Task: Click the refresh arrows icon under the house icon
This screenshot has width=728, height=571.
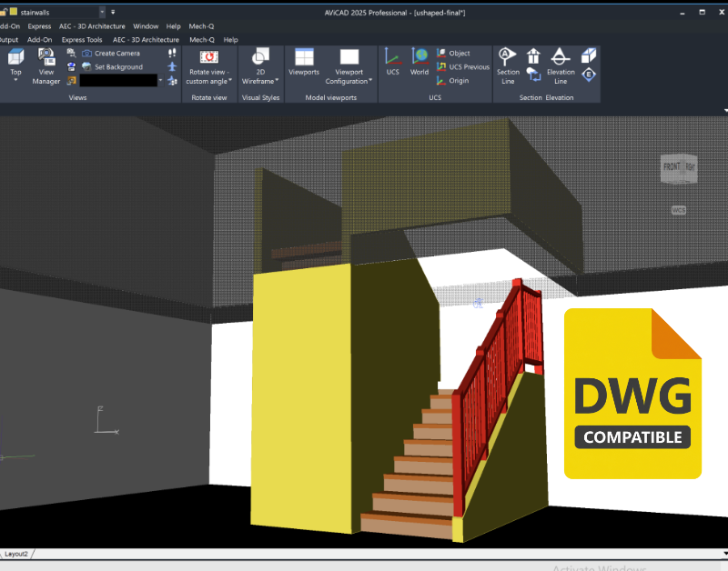Action: tap(533, 75)
